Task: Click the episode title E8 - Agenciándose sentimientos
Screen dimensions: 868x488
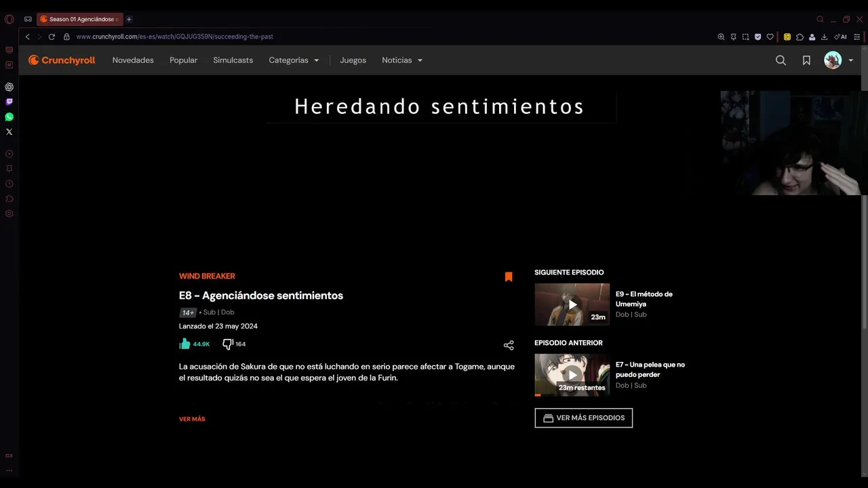Action: 261,296
